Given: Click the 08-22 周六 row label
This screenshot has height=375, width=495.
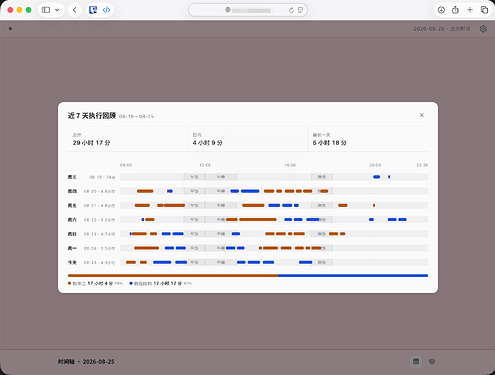Looking at the screenshot, I should coord(91,220).
